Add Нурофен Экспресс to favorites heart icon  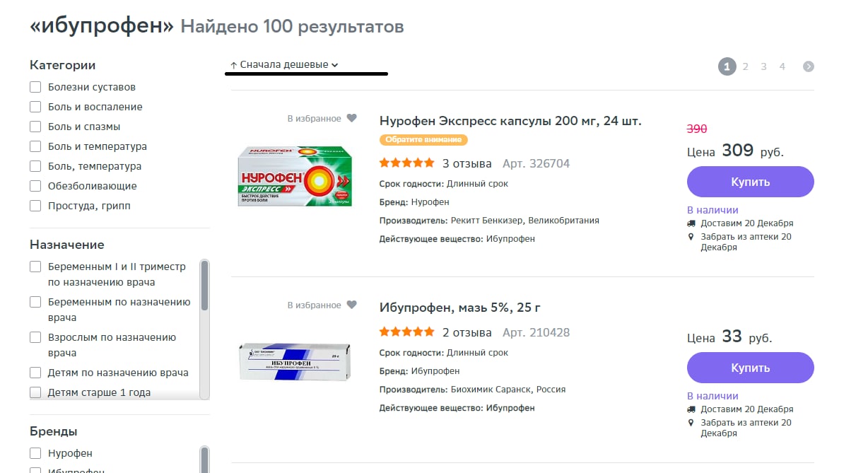click(x=352, y=119)
